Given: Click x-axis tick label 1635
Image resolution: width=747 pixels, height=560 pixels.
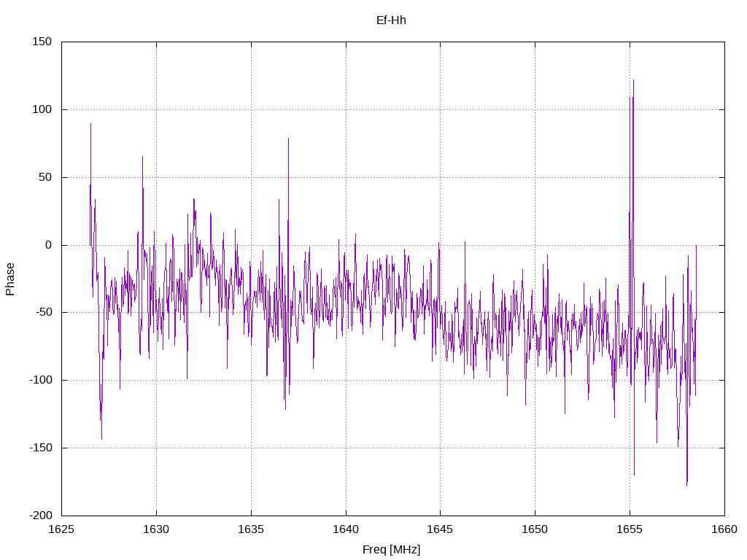Looking at the screenshot, I should (251, 529).
